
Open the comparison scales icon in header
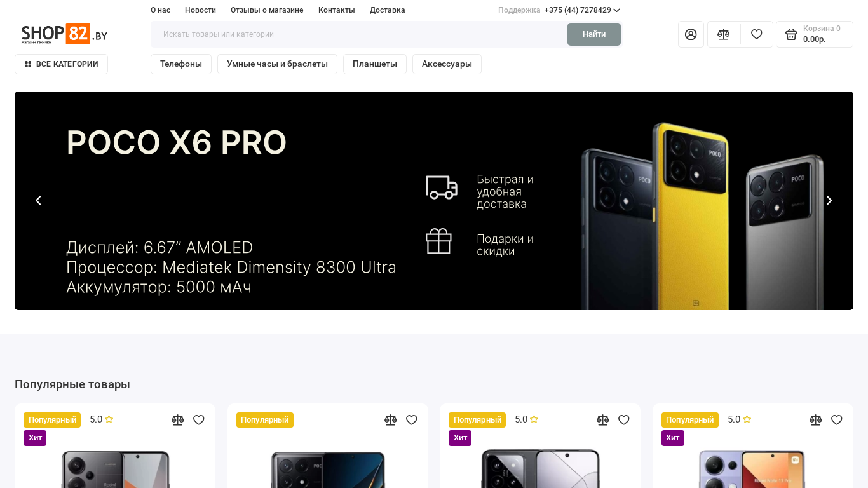(x=723, y=34)
